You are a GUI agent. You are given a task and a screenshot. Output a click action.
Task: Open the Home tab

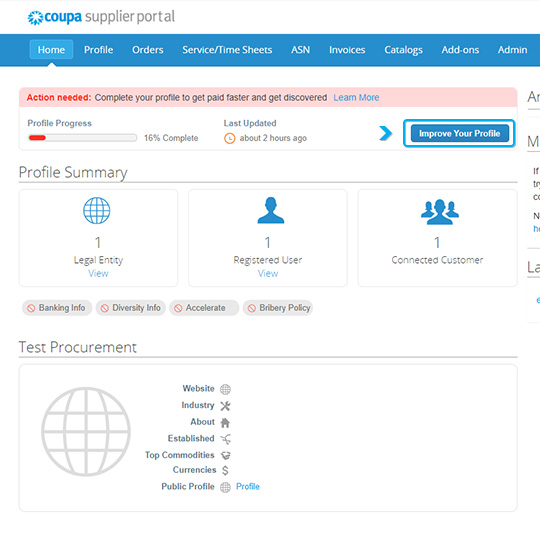point(51,50)
